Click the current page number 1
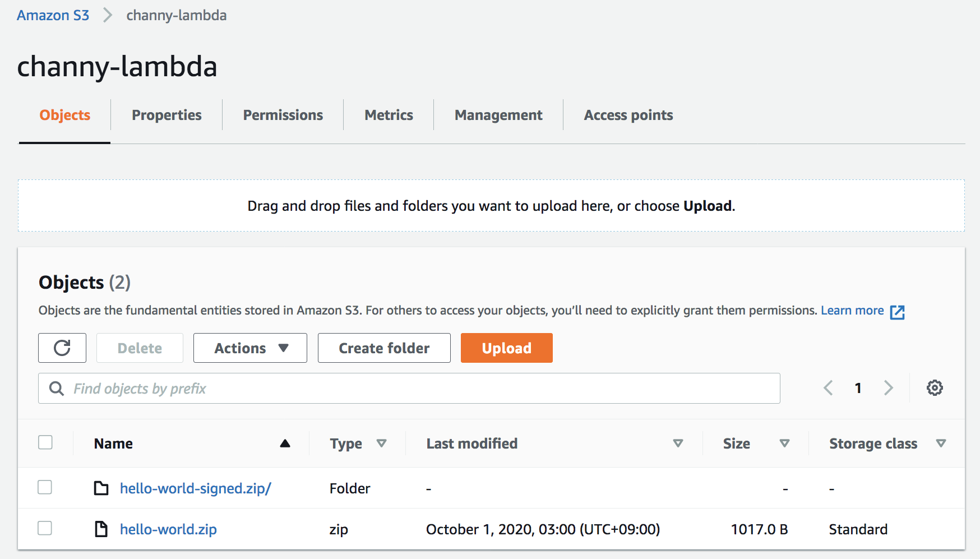The width and height of the screenshot is (980, 559). coord(858,388)
